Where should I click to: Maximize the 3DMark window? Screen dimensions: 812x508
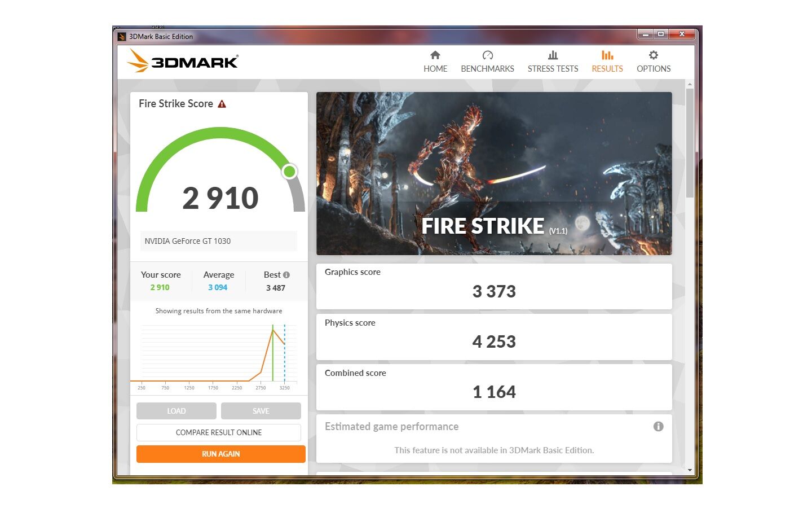(x=660, y=34)
